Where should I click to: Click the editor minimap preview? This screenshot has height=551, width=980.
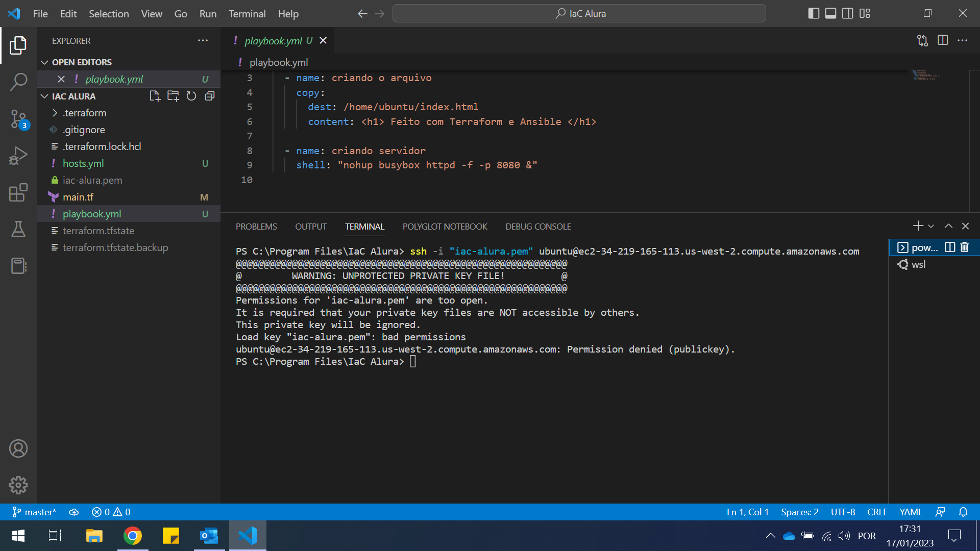point(926,76)
